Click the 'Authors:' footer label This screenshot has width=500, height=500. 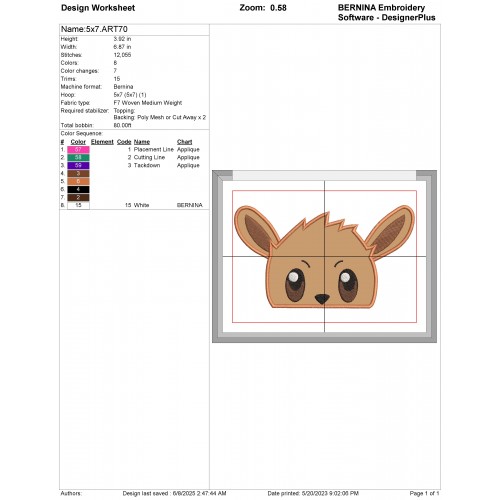[71, 493]
